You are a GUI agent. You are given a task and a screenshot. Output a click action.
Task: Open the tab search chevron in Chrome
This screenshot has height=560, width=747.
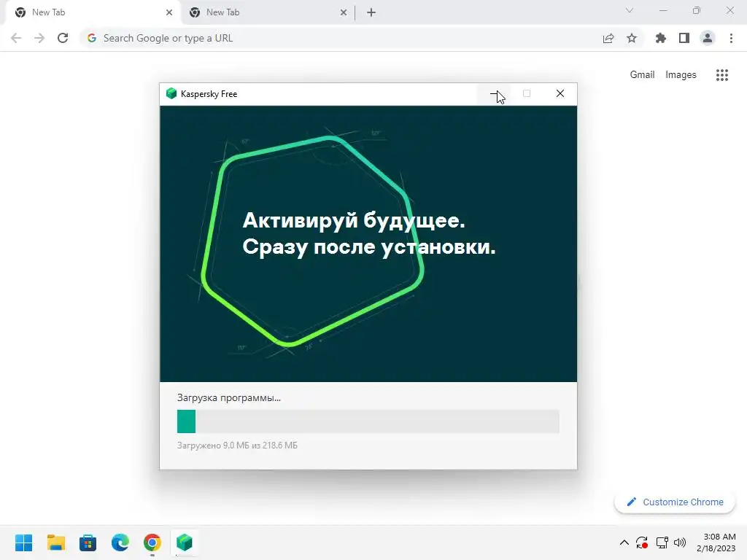[x=630, y=10]
